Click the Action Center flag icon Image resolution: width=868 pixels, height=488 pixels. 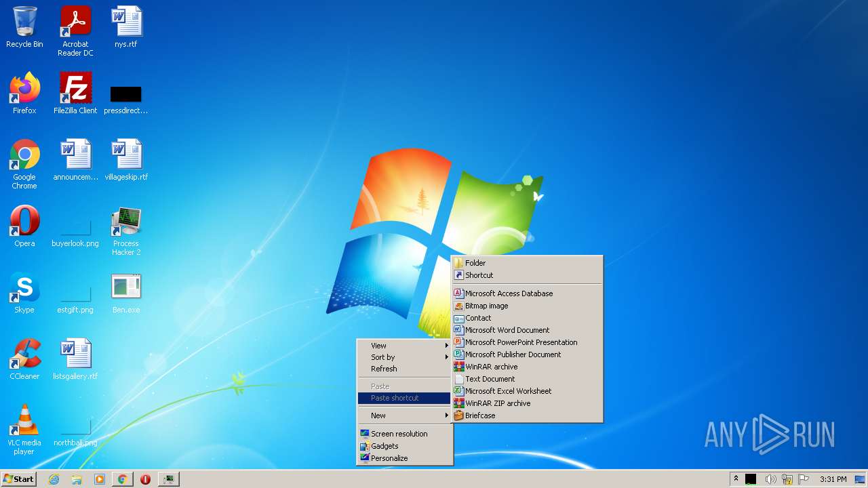click(x=804, y=479)
